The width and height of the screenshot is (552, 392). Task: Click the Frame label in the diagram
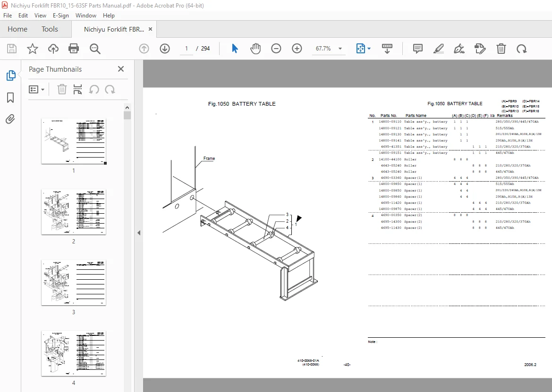pos(209,158)
